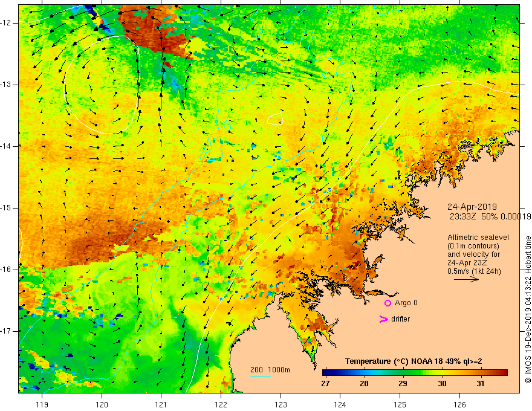Click the magenta Argo 0 circle marker
Viewport: 532px width, 411px height.
(x=388, y=303)
